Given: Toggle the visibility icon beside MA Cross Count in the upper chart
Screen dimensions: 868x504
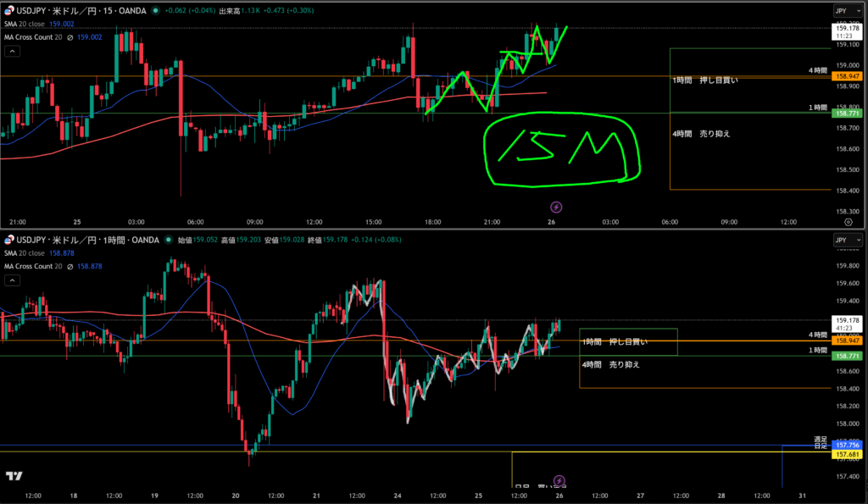Looking at the screenshot, I should coord(69,37).
